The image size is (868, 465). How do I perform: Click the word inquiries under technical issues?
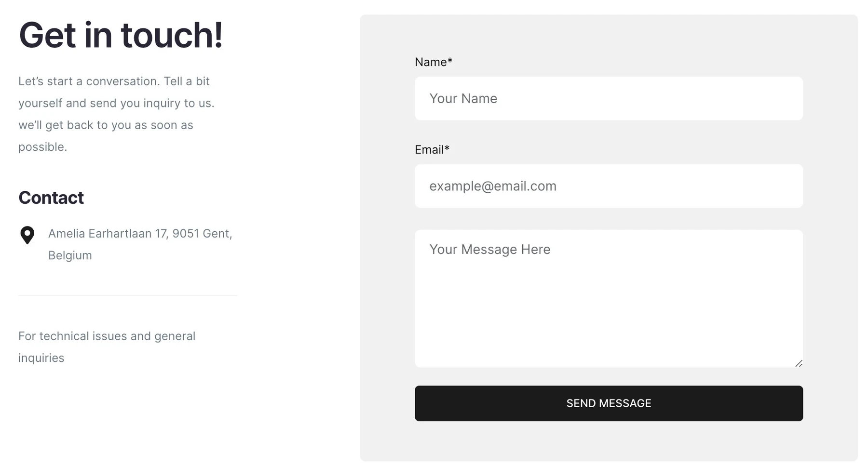41,358
